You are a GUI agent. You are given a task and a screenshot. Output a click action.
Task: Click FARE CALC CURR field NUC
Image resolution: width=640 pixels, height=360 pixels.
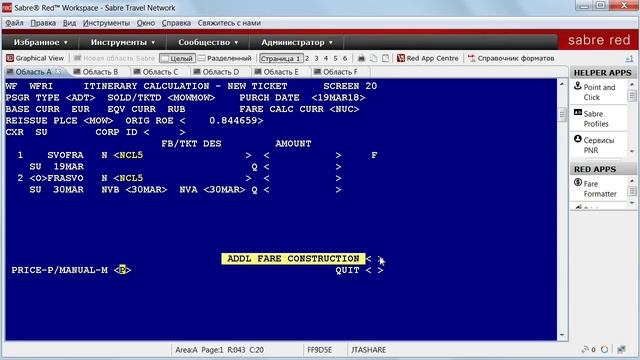pyautogui.click(x=344, y=109)
